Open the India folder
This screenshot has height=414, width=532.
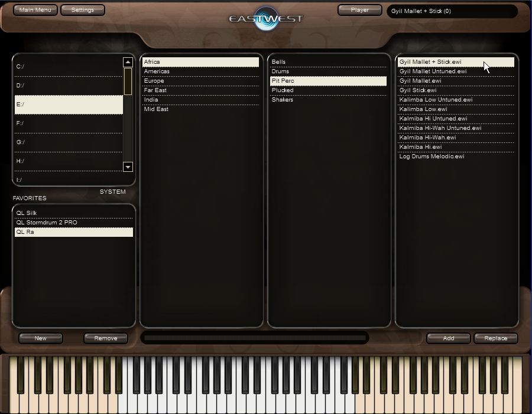click(200, 100)
